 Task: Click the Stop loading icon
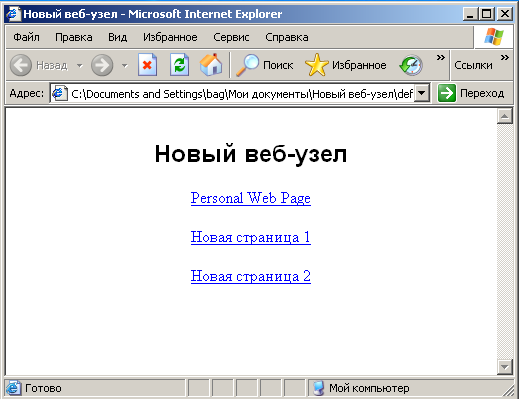(147, 65)
